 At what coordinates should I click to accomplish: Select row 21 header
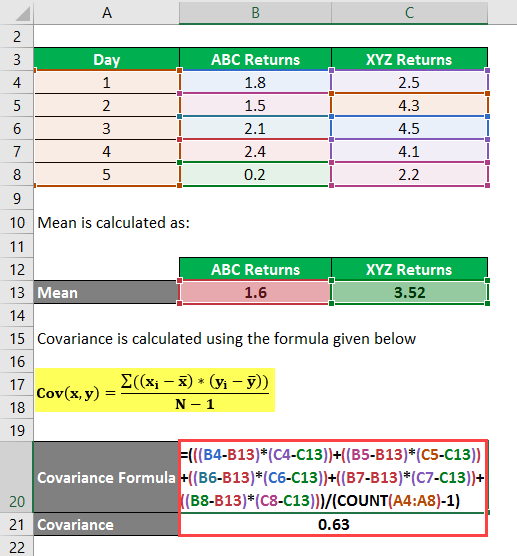(x=17, y=524)
